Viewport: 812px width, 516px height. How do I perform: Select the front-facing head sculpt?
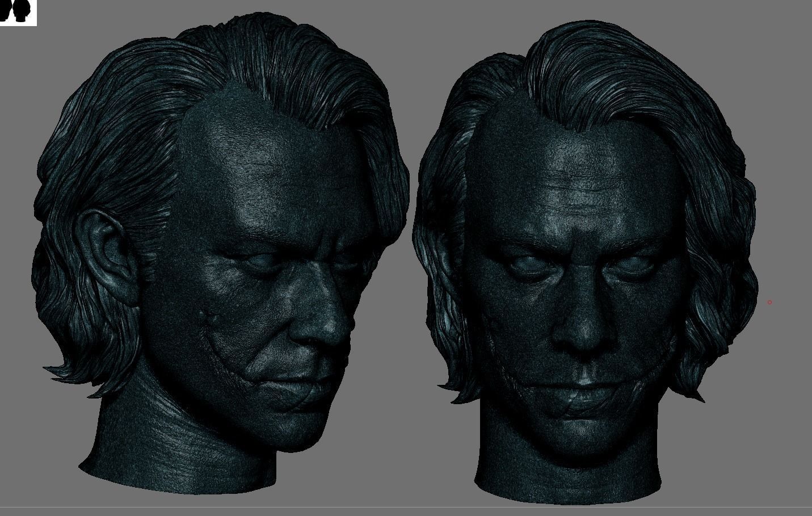click(x=584, y=261)
